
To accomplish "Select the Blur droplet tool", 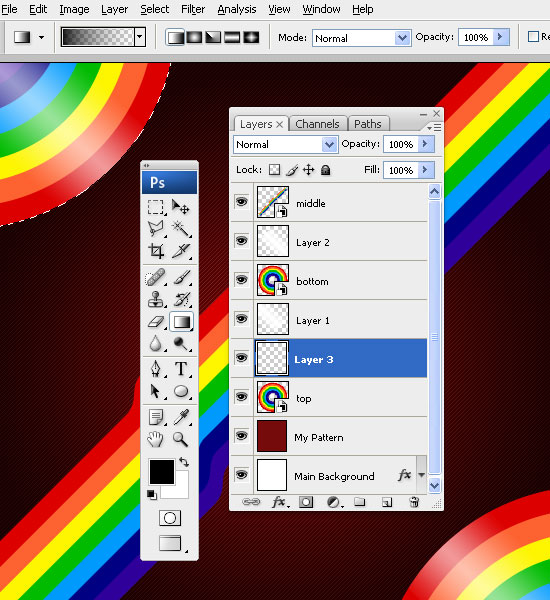I will pos(155,343).
